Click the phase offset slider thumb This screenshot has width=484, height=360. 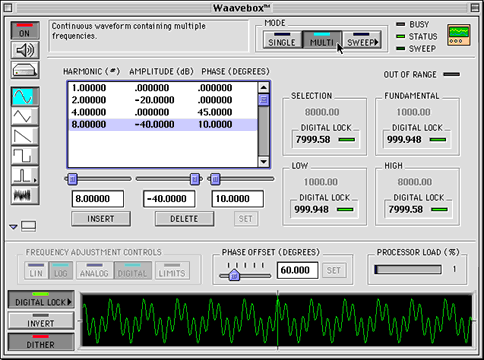(x=234, y=275)
